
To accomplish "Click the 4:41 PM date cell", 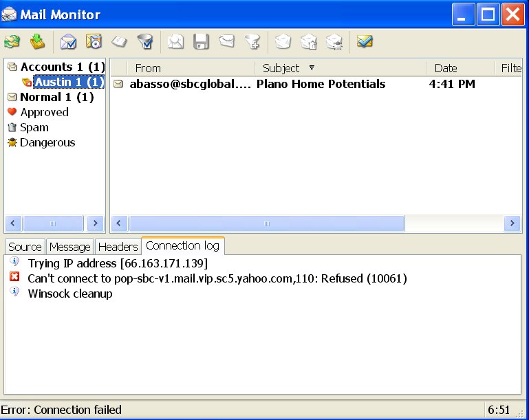I will [452, 84].
